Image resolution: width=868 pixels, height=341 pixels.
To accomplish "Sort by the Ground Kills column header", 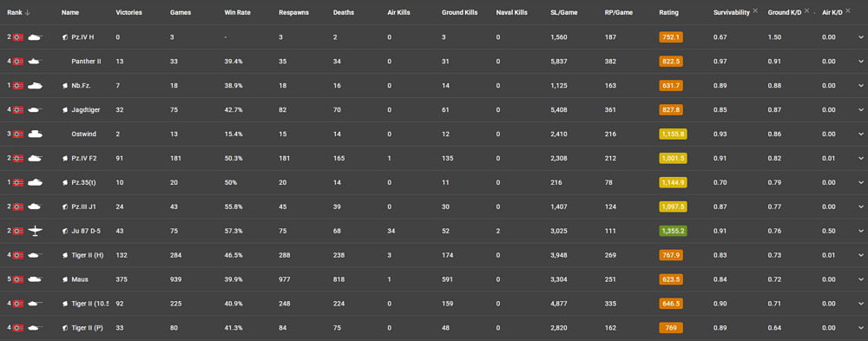I will pos(459,12).
